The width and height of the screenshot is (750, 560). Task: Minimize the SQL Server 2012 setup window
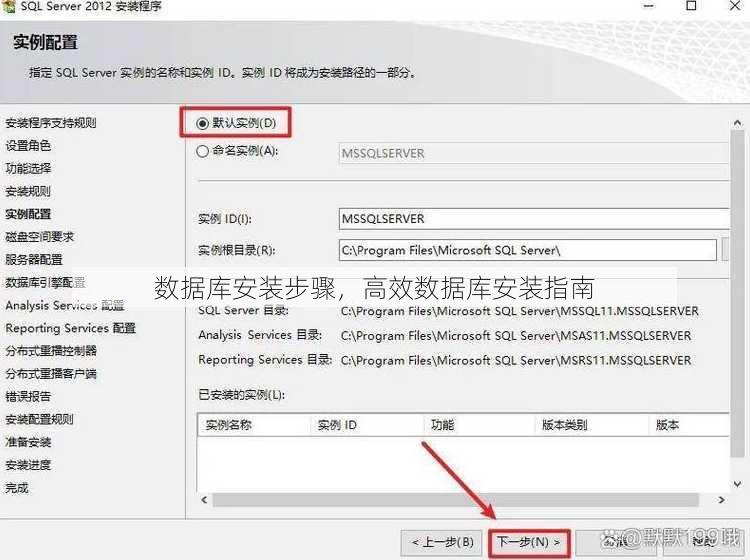click(649, 6)
